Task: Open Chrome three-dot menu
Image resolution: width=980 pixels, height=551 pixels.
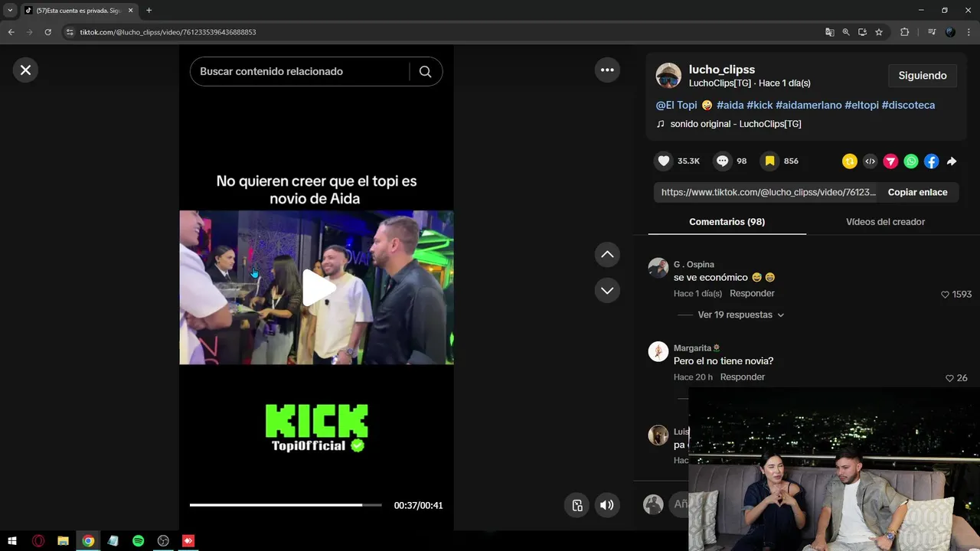Action: (969, 32)
